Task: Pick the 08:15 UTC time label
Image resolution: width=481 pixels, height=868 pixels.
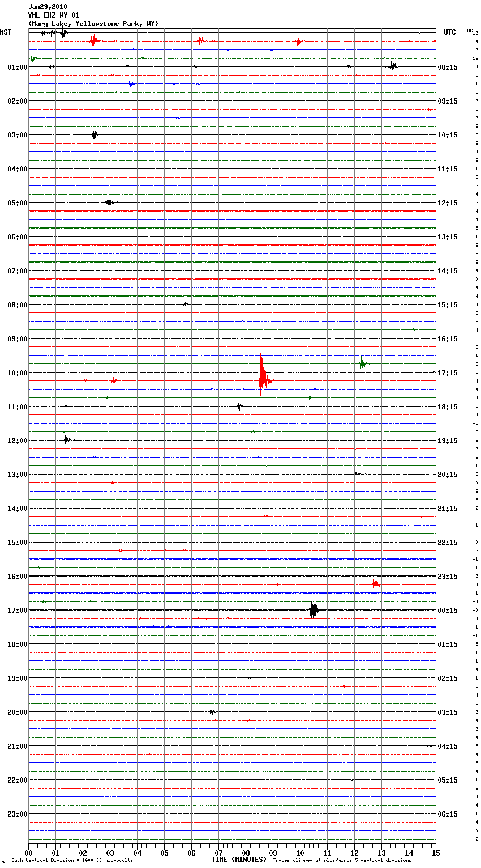Action: click(448, 67)
